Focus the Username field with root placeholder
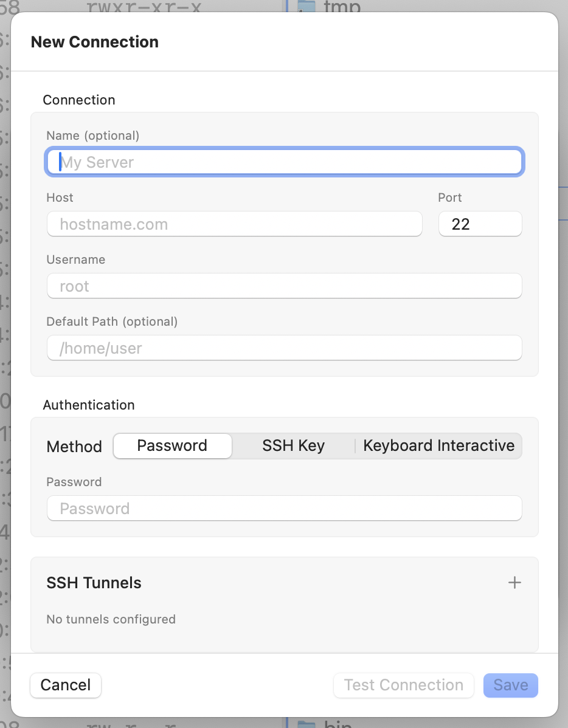The image size is (568, 728). pyautogui.click(x=285, y=286)
